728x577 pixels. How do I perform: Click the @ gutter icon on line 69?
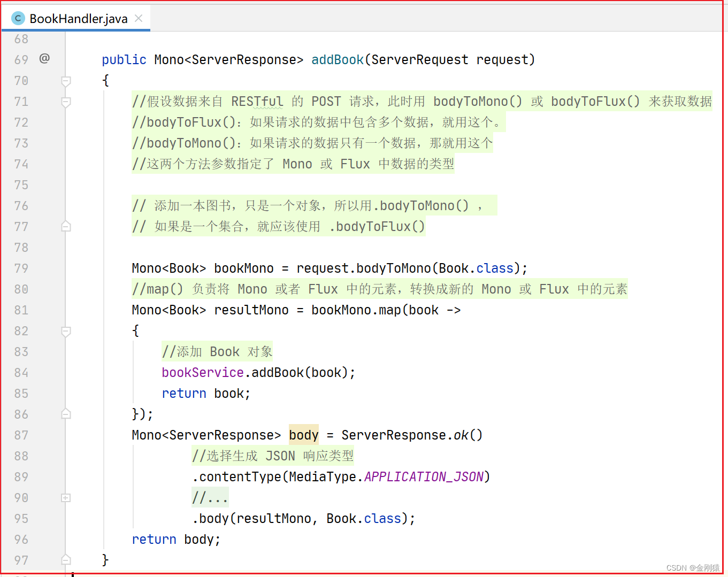click(x=44, y=58)
